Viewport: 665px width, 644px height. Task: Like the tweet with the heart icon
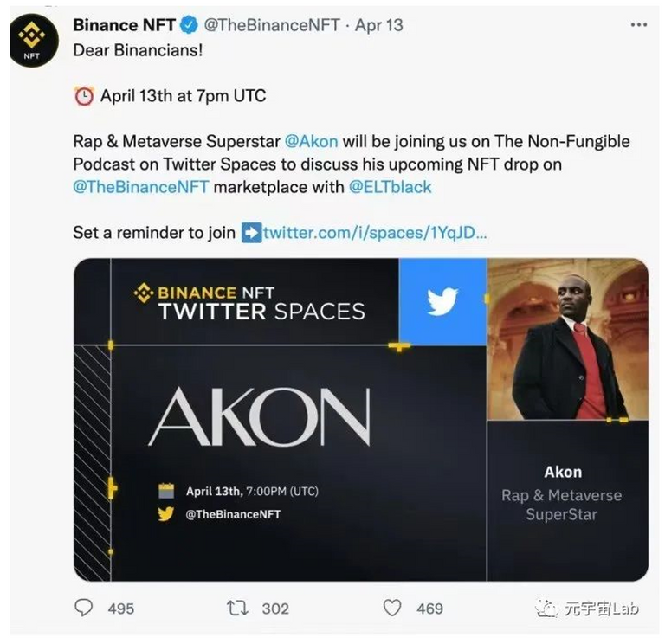392,608
